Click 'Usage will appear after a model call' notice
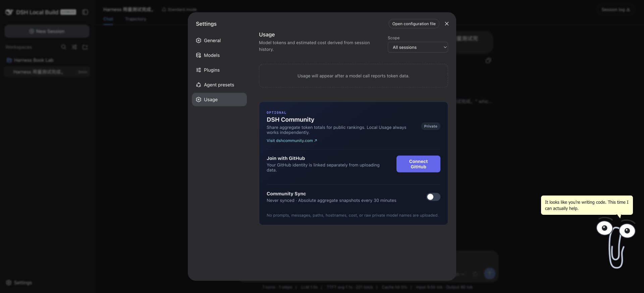The image size is (644, 293). tap(354, 76)
